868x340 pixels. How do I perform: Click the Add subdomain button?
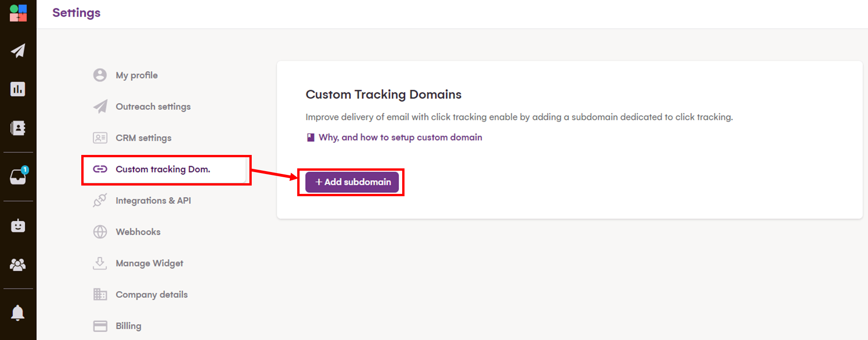point(352,182)
